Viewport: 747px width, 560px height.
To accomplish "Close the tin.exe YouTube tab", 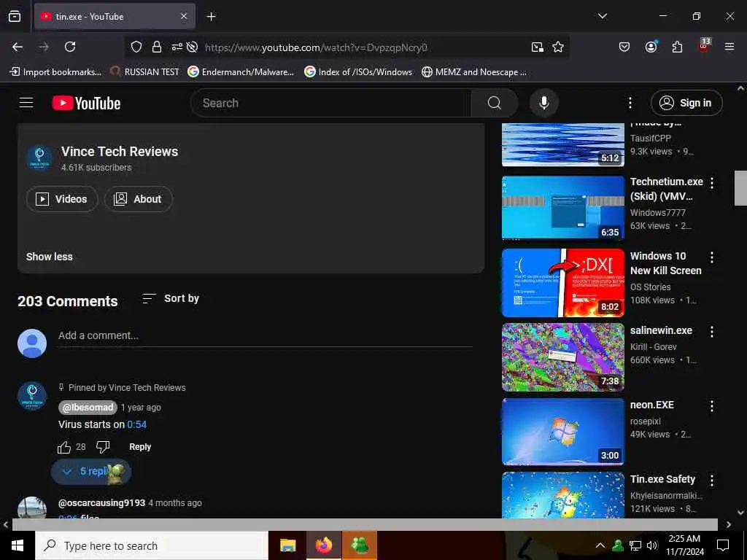I will (184, 16).
